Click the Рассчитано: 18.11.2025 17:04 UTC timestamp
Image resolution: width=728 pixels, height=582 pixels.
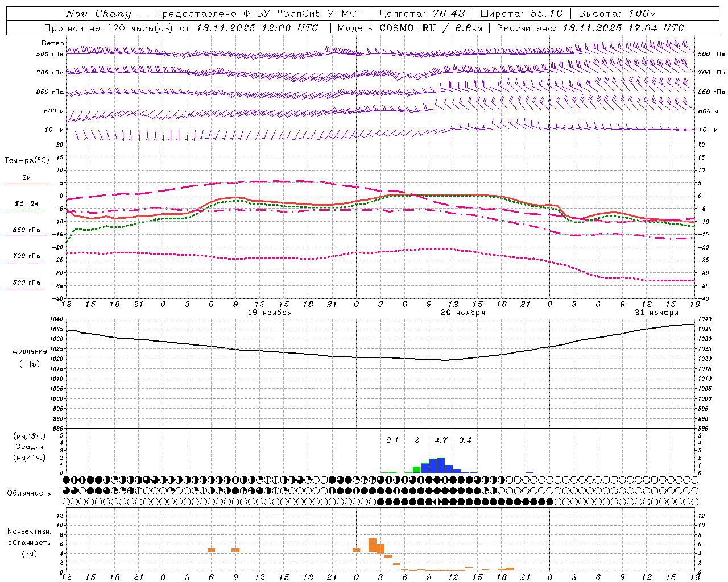(590, 28)
